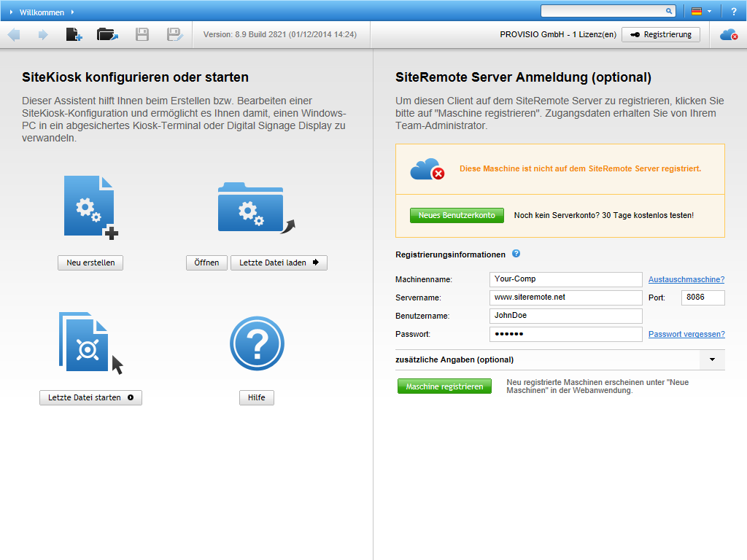Click the Servername input field
This screenshot has height=560, width=747.
coord(565,297)
